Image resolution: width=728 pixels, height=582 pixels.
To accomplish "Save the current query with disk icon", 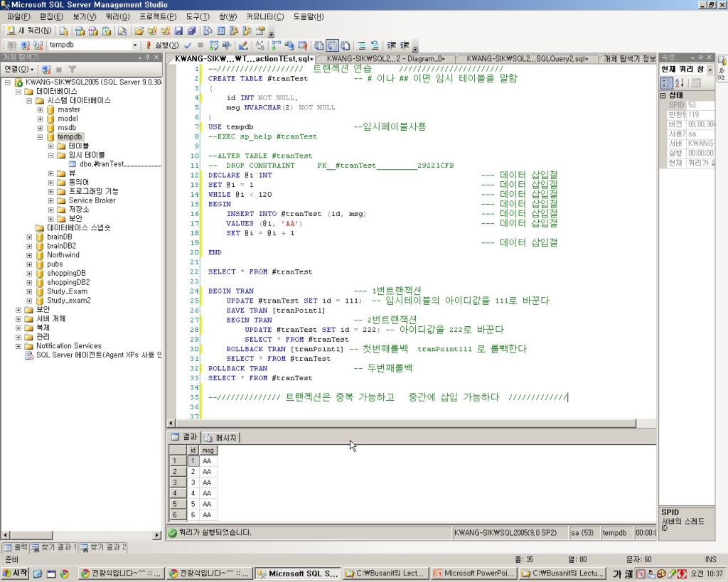I will pos(178,31).
